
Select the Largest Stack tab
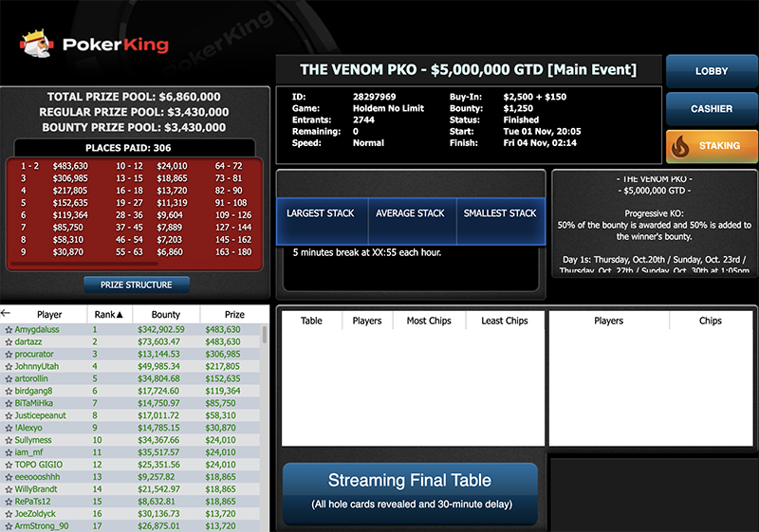321,213
